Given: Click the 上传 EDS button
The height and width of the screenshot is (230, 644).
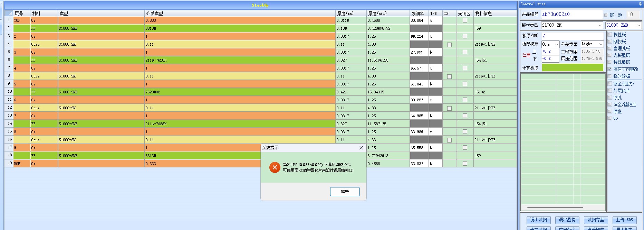Looking at the screenshot, I should tap(624, 220).
